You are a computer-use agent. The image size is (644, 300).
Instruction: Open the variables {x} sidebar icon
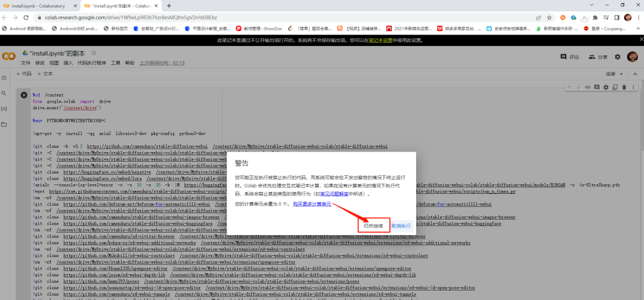[4, 109]
